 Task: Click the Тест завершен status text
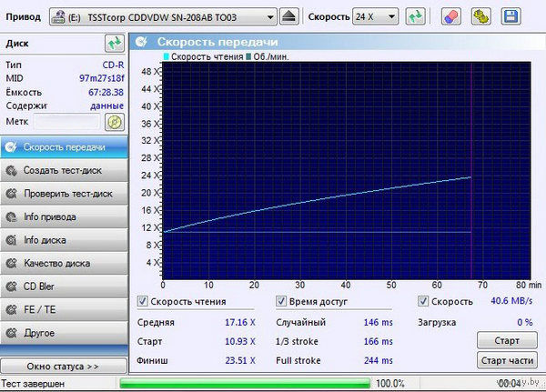pyautogui.click(x=33, y=384)
